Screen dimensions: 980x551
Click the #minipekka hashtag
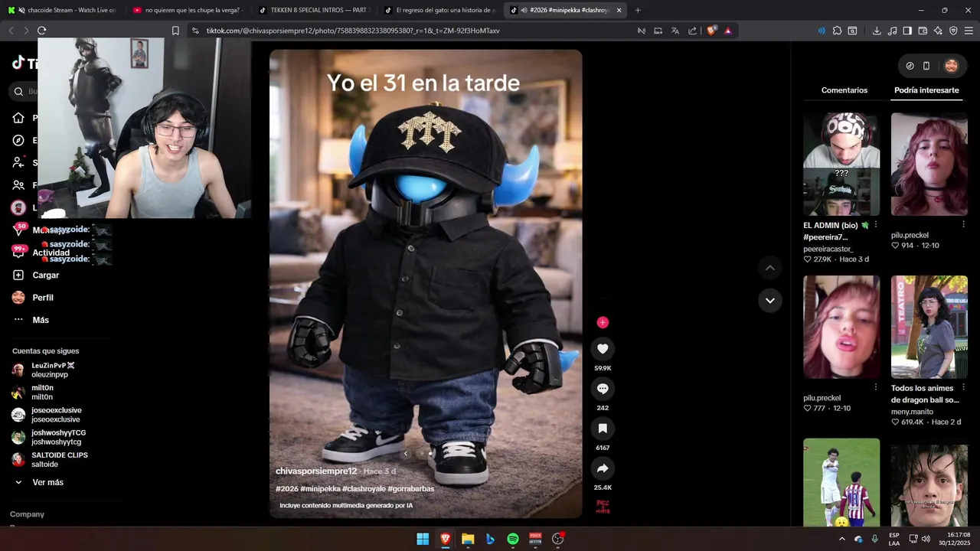pyautogui.click(x=320, y=489)
